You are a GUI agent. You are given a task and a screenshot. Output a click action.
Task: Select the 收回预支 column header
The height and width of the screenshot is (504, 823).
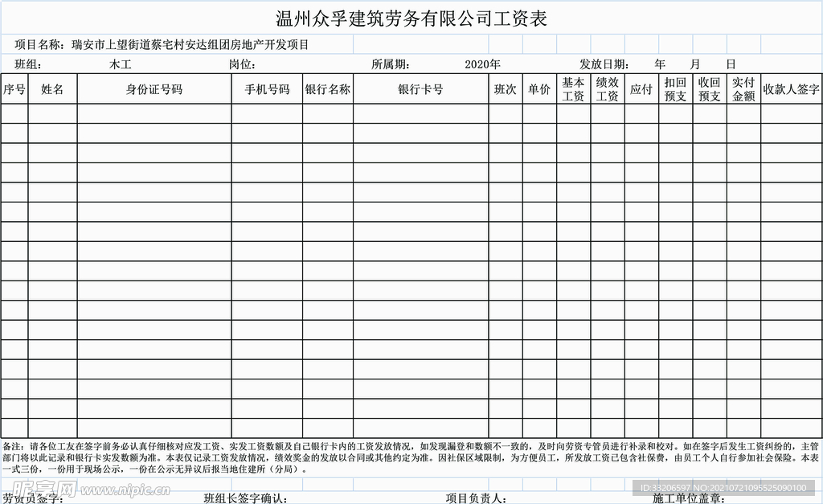tap(710, 88)
